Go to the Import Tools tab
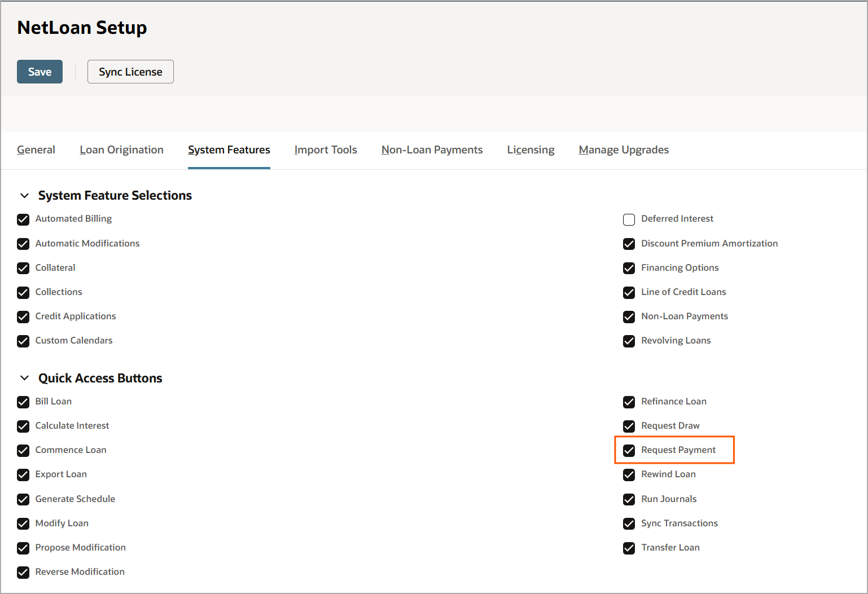Screen dimensions: 868x594 (x=326, y=149)
